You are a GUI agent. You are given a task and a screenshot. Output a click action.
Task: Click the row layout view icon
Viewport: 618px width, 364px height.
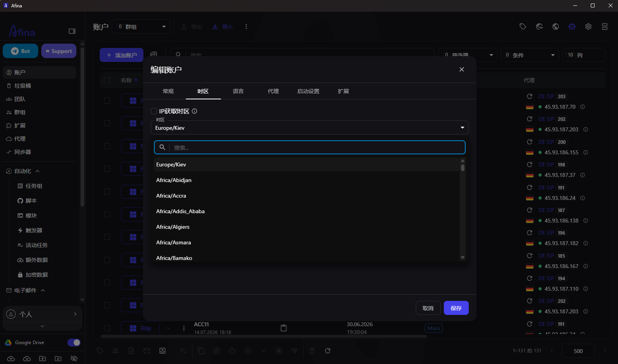coord(605,27)
